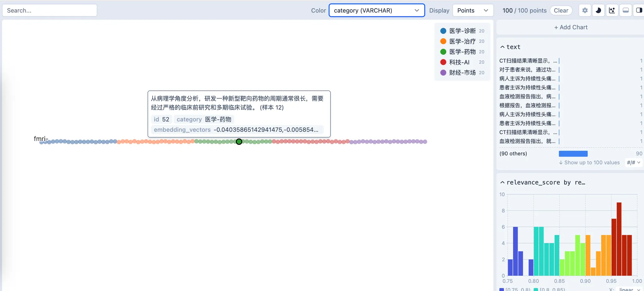Click the + Add Chart button
Screen dimensions: 644x291
pos(571,27)
